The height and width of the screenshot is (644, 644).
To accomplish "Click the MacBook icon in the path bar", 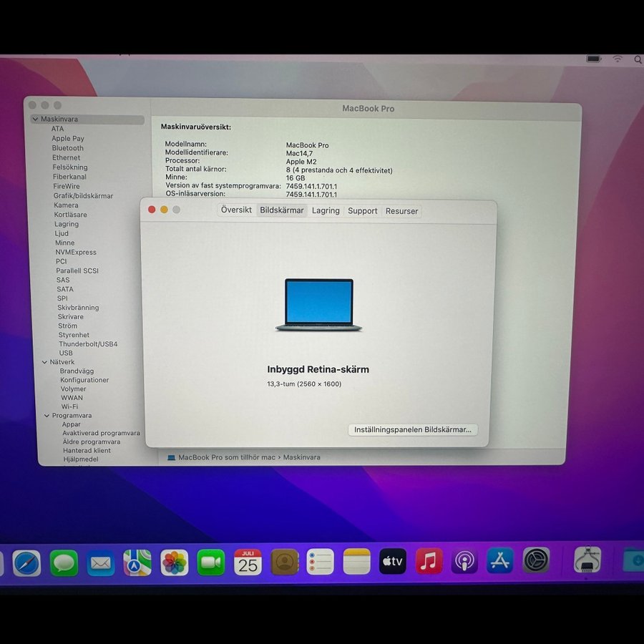I will point(171,457).
